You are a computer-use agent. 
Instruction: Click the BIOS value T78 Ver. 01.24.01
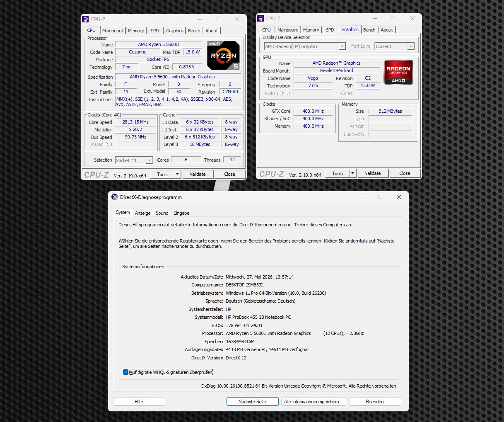tap(244, 325)
